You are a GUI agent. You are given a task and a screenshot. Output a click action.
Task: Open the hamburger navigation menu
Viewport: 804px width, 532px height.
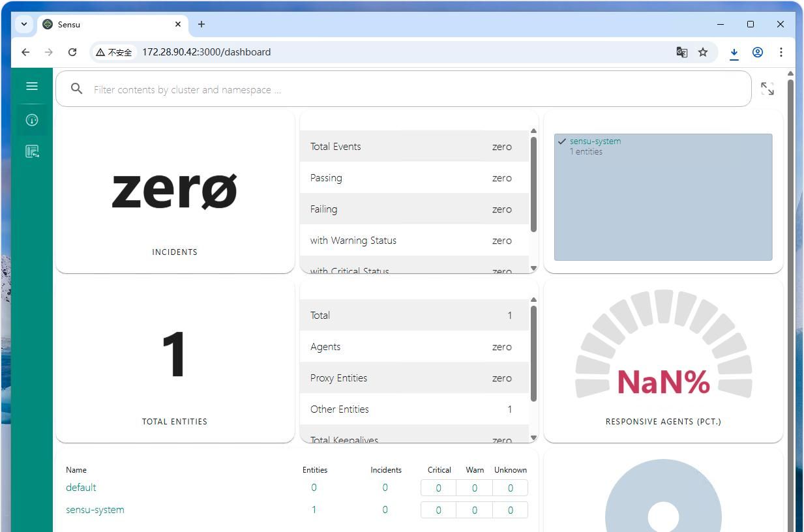[x=31, y=86]
